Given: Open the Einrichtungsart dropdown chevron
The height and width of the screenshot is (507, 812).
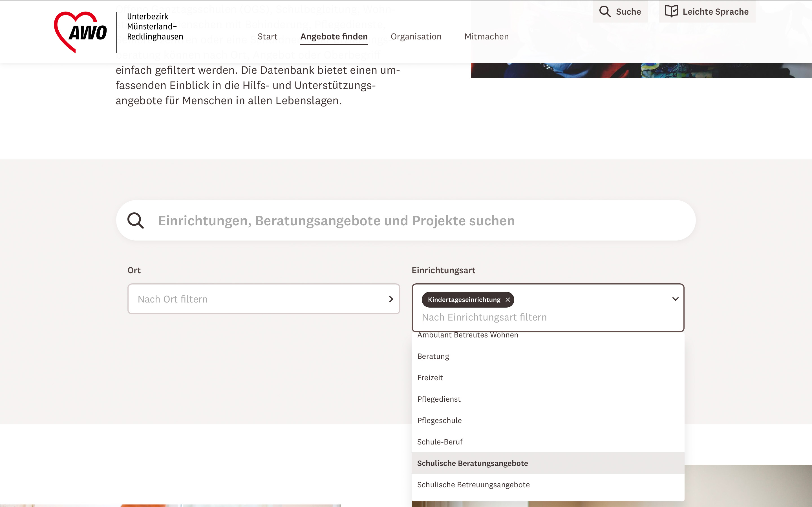Looking at the screenshot, I should (676, 299).
